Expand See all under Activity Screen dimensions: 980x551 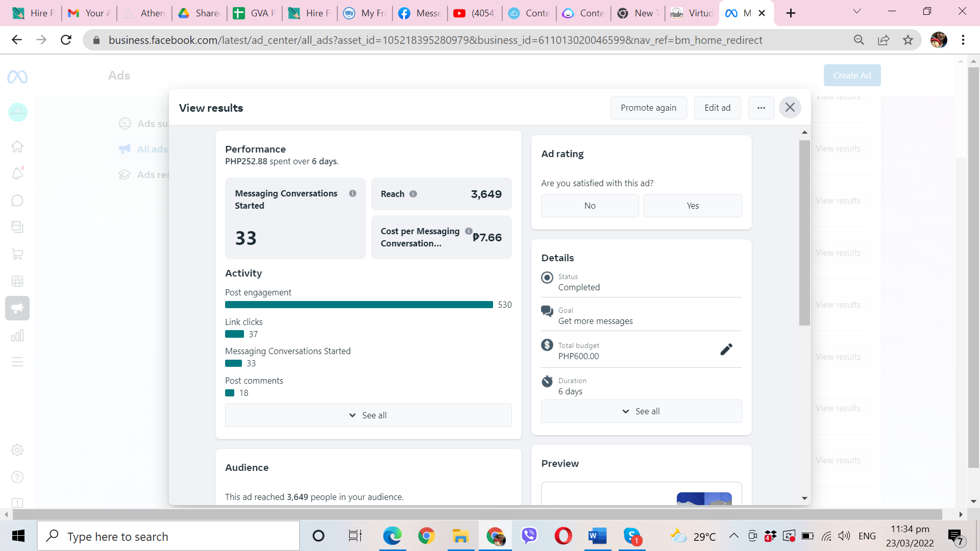[x=368, y=415]
